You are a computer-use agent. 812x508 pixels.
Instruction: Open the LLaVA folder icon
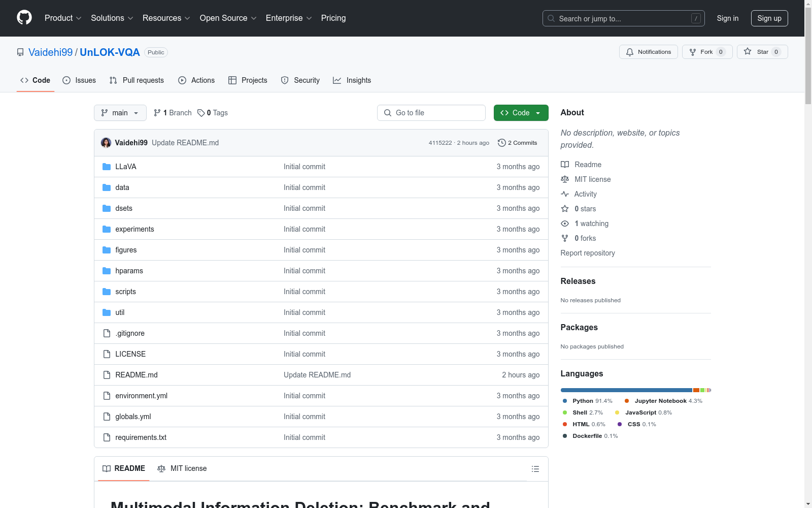[107, 167]
